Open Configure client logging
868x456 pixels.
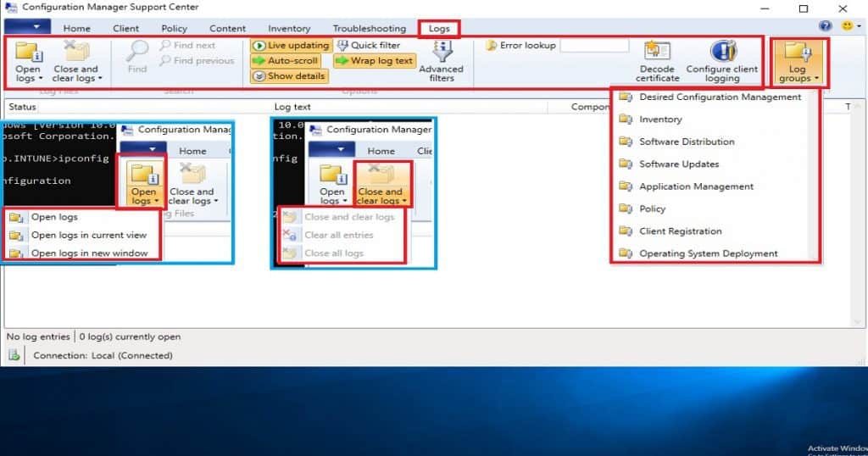pyautogui.click(x=722, y=61)
